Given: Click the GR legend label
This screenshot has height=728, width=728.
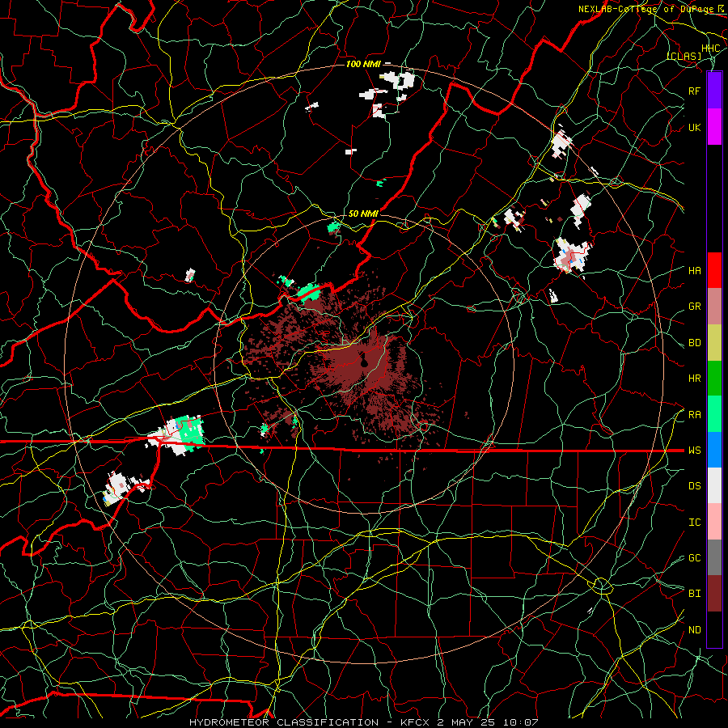Looking at the screenshot, I should [695, 307].
